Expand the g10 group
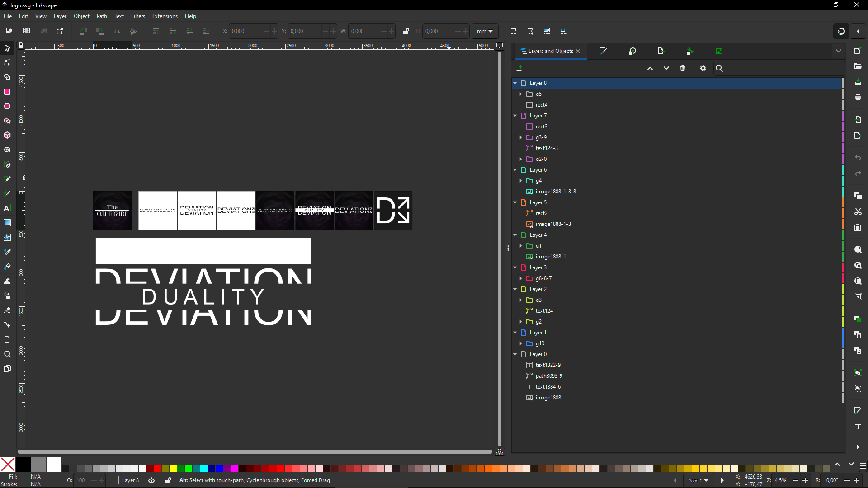The height and width of the screenshot is (488, 868). (521, 343)
